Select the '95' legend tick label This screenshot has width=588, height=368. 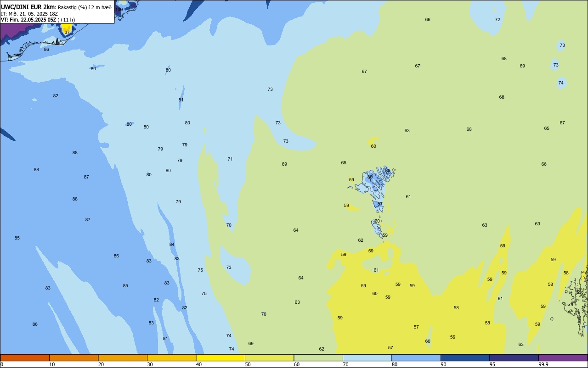tap(492, 364)
